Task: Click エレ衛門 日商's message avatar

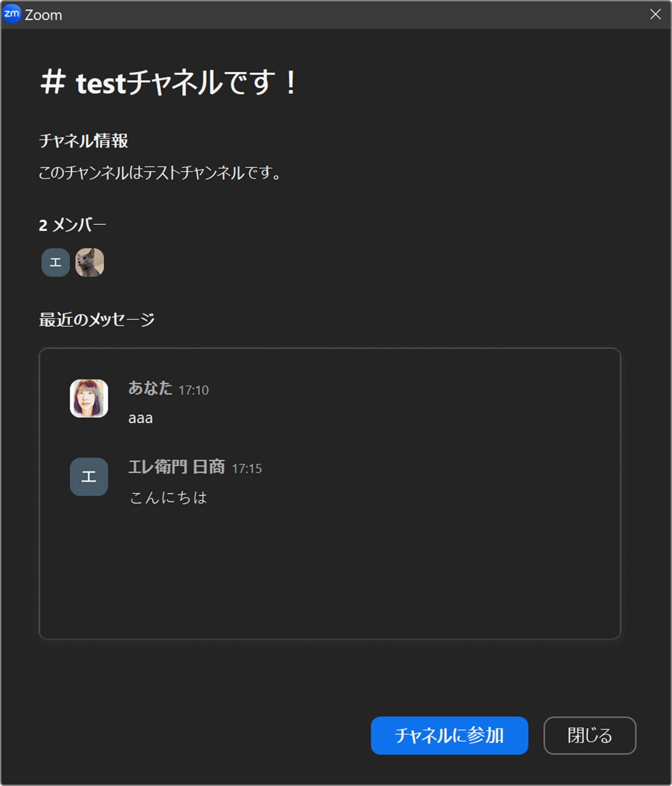Action: point(89,477)
